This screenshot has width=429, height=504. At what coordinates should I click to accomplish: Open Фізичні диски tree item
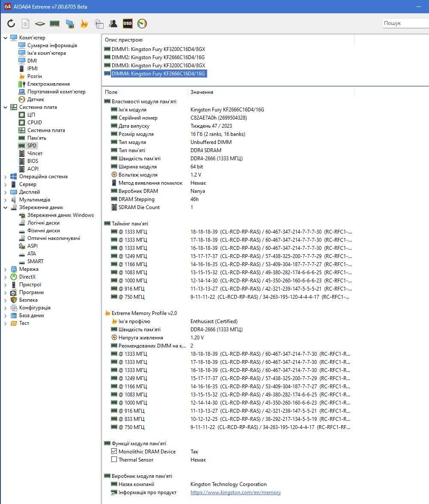point(44,231)
